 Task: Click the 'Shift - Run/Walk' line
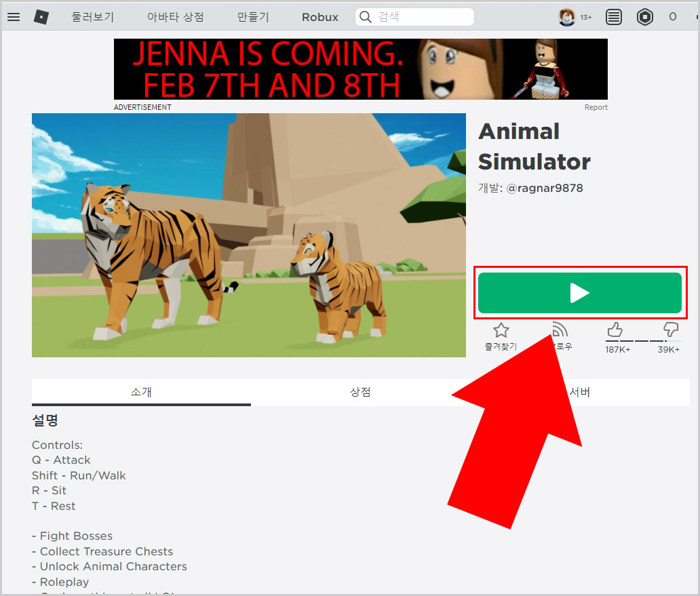[79, 475]
